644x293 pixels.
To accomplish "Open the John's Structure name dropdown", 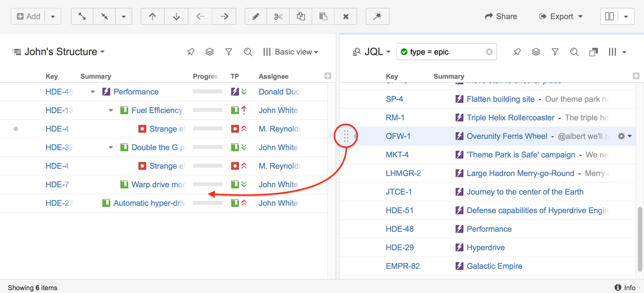I will (x=102, y=52).
